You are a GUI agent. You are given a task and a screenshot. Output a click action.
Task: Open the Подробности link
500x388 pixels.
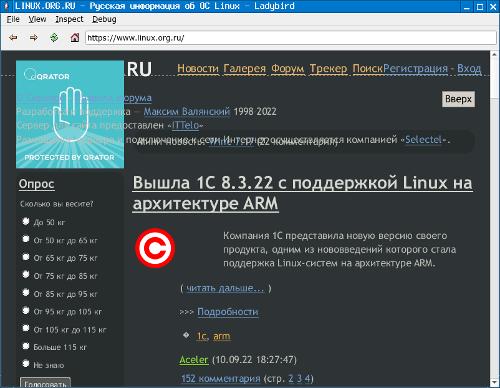[228, 312]
